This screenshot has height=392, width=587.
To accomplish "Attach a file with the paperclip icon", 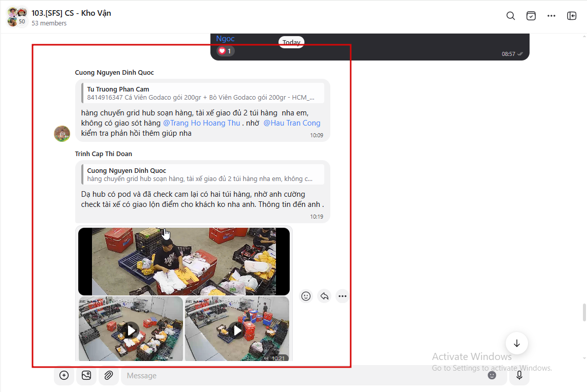I will (x=109, y=375).
